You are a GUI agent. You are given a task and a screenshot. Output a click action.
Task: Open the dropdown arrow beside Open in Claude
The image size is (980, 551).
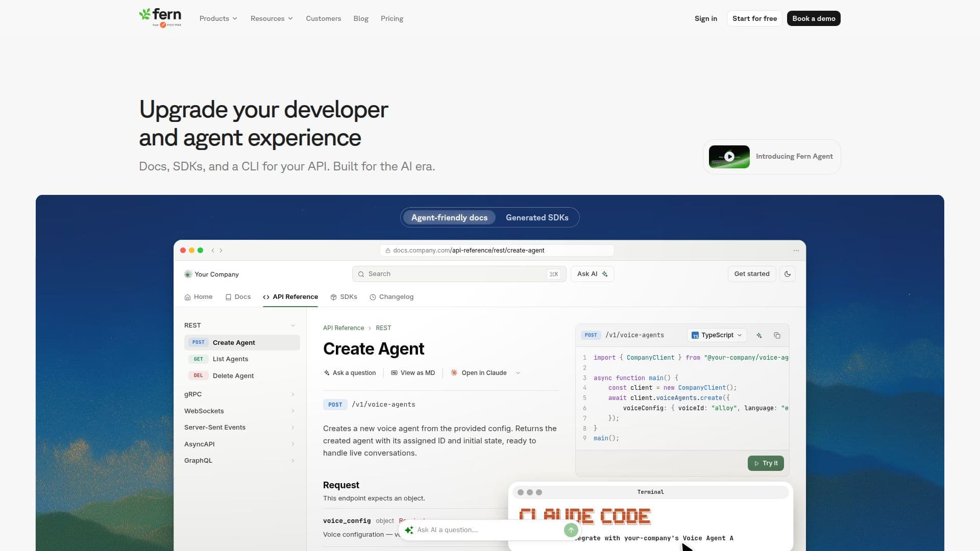[518, 373]
